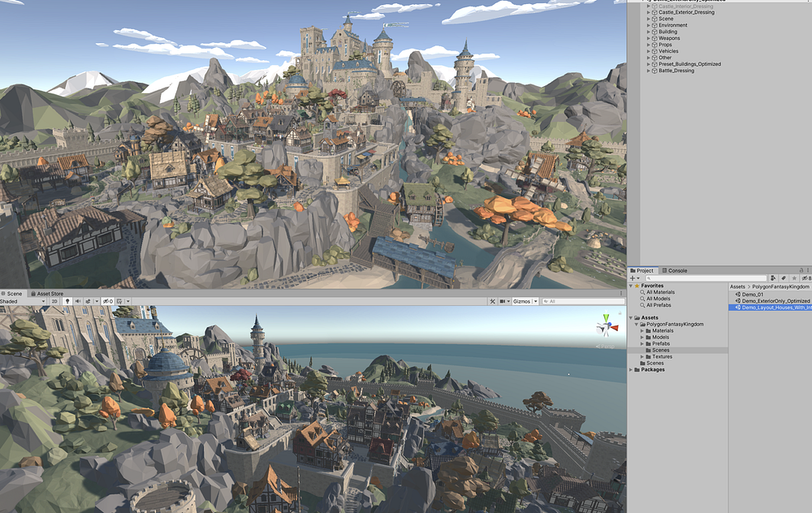The height and width of the screenshot is (513, 812).
Task: Toggle 2D view mode in Scene toolbar
Action: (x=54, y=301)
